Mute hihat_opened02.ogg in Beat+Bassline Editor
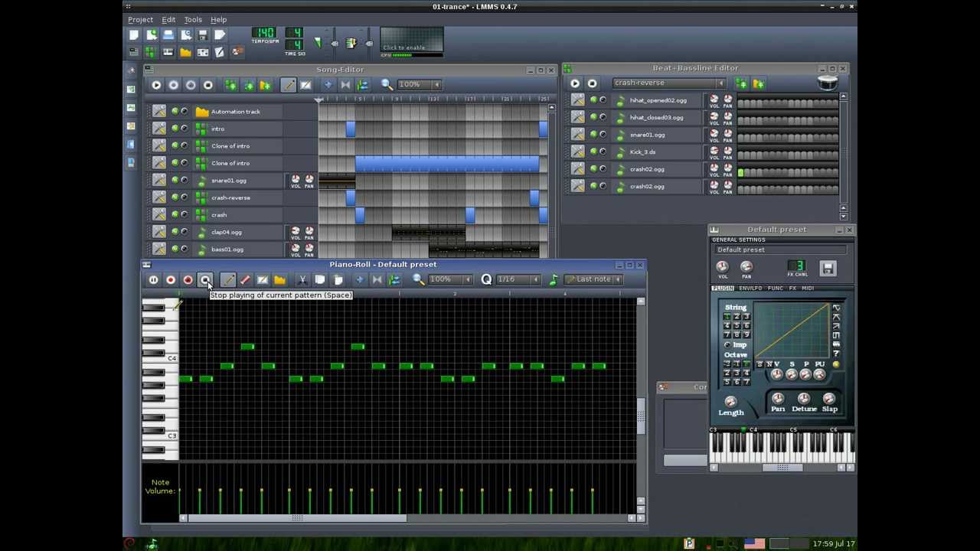 point(593,100)
